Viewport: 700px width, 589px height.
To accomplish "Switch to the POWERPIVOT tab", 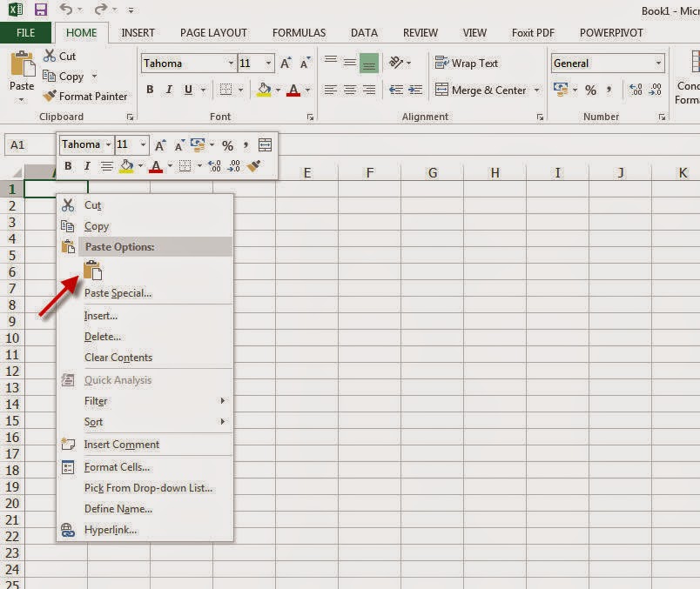I will click(x=611, y=32).
